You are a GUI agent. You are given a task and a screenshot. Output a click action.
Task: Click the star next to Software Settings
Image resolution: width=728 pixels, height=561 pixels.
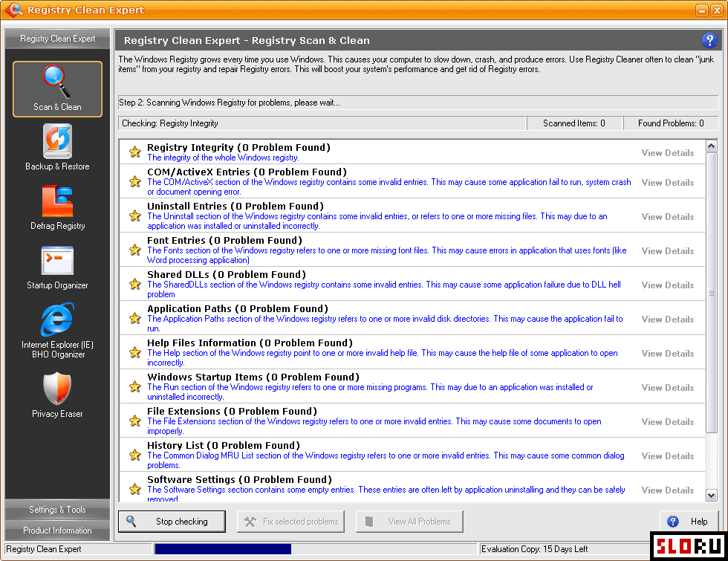[x=135, y=489]
